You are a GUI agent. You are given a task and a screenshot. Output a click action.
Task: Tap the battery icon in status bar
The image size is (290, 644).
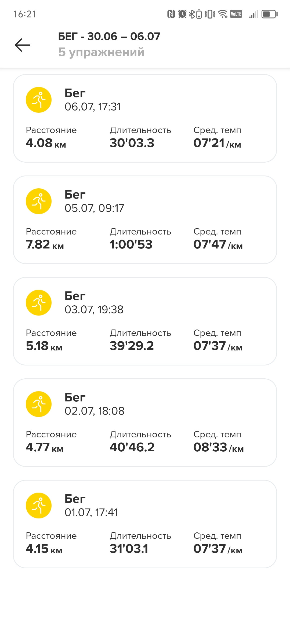[270, 14]
